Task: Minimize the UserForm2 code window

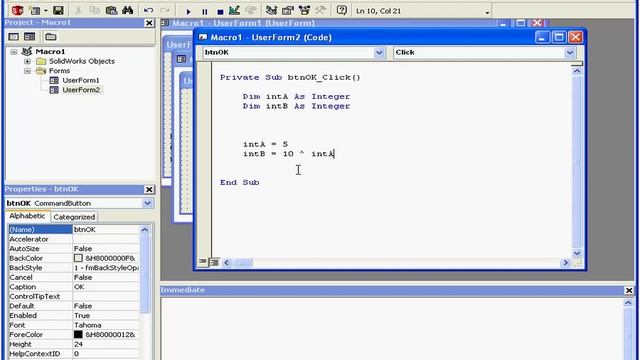Action: 542,38
